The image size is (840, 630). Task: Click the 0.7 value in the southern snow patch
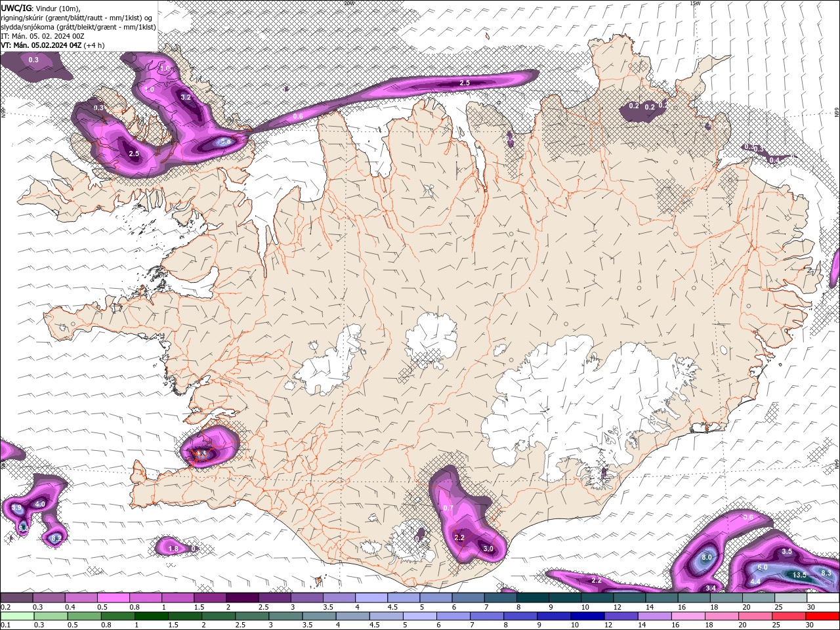448,509
